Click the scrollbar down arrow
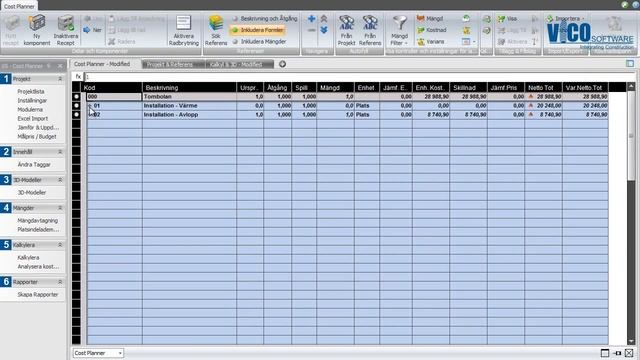This screenshot has width=640, height=360. 631,341
